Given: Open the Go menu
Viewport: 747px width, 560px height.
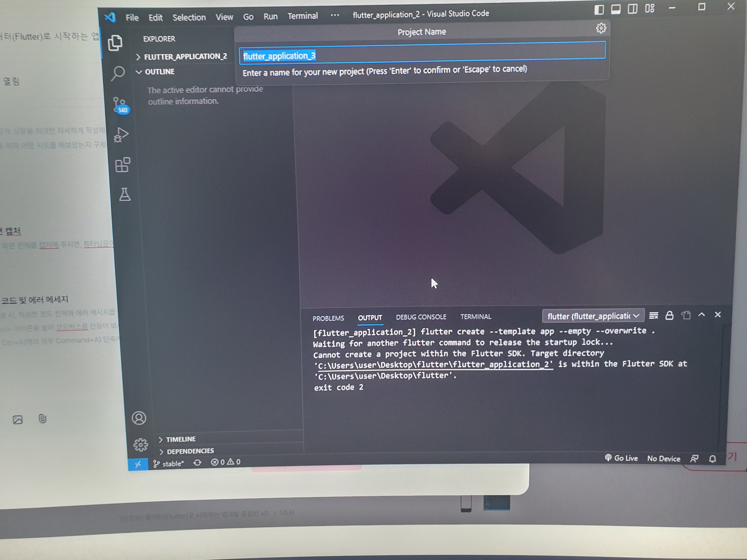Looking at the screenshot, I should 248,16.
